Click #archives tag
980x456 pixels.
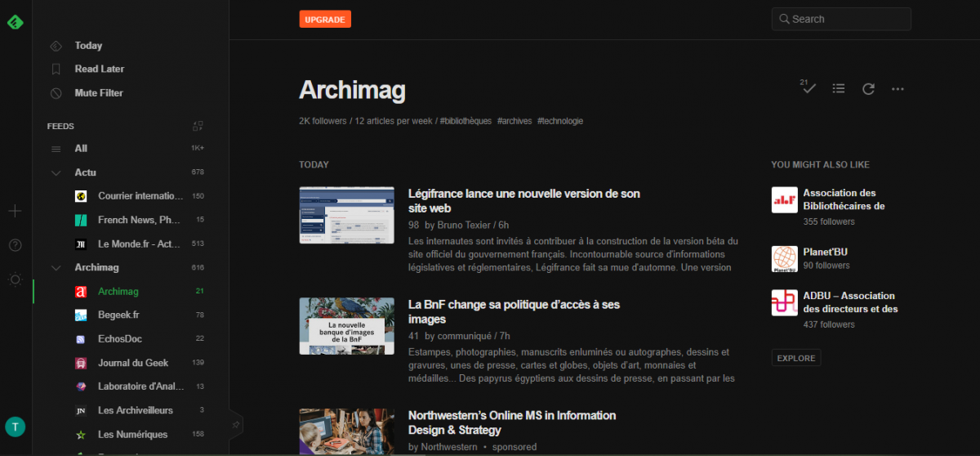(514, 121)
